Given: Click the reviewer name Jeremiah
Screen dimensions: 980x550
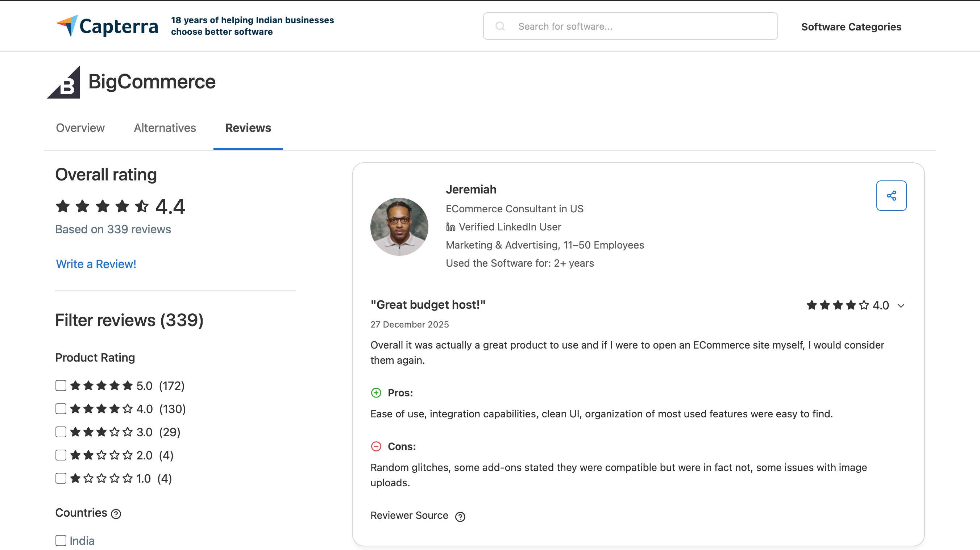Looking at the screenshot, I should [471, 189].
